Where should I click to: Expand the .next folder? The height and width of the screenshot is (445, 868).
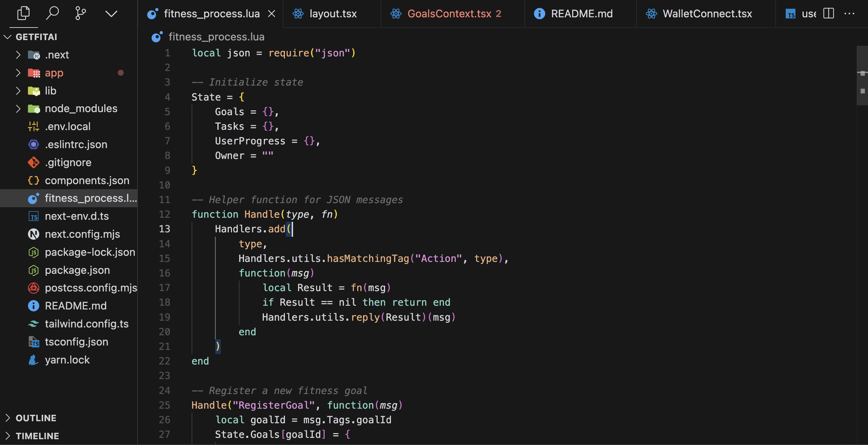[18, 55]
